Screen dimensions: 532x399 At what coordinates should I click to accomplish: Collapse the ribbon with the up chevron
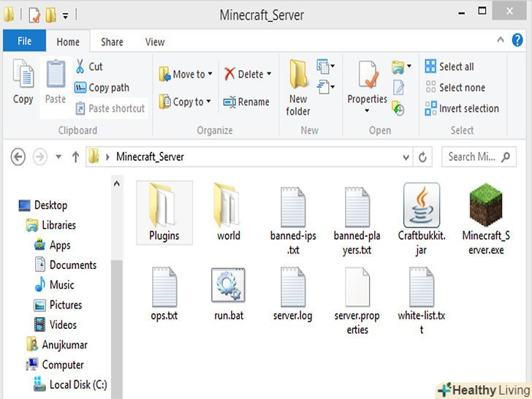pyautogui.click(x=501, y=40)
